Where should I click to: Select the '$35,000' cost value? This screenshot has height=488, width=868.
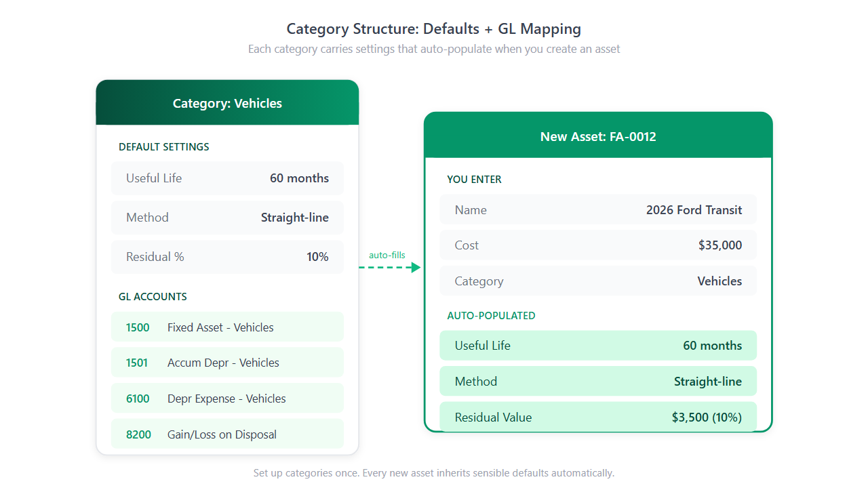720,245
